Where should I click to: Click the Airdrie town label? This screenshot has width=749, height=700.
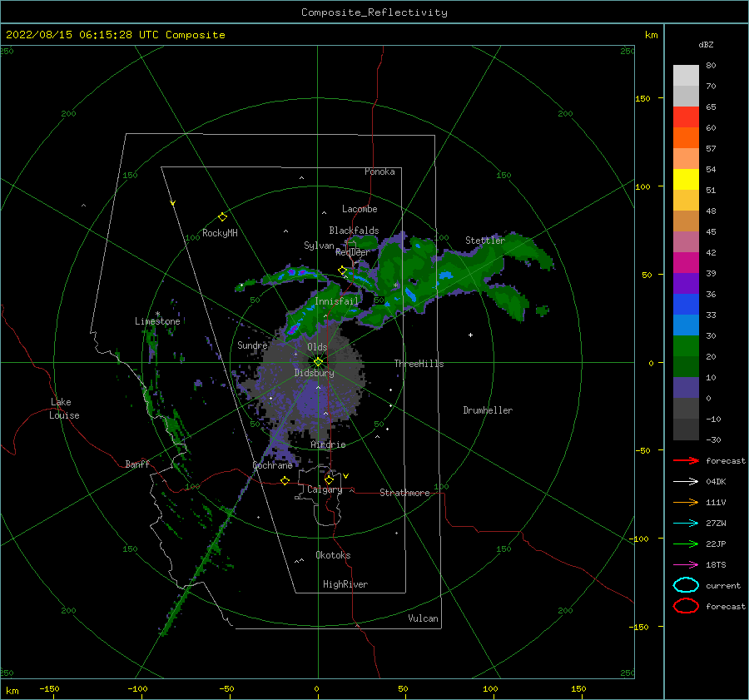point(328,444)
